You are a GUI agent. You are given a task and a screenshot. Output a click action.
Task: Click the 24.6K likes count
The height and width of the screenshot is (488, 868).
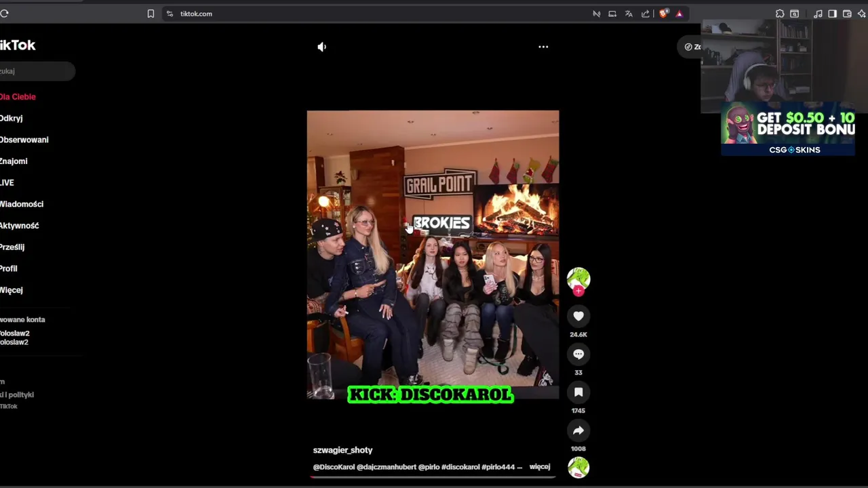pos(578,335)
